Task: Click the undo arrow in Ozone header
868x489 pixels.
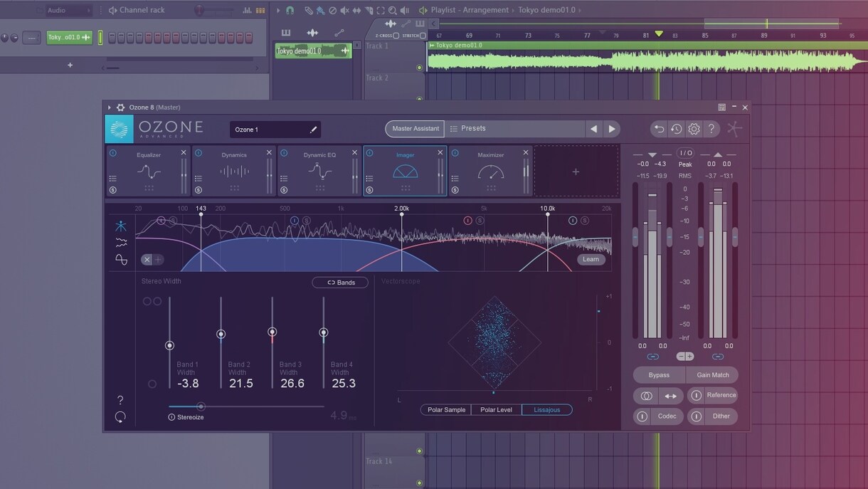Action: click(659, 129)
